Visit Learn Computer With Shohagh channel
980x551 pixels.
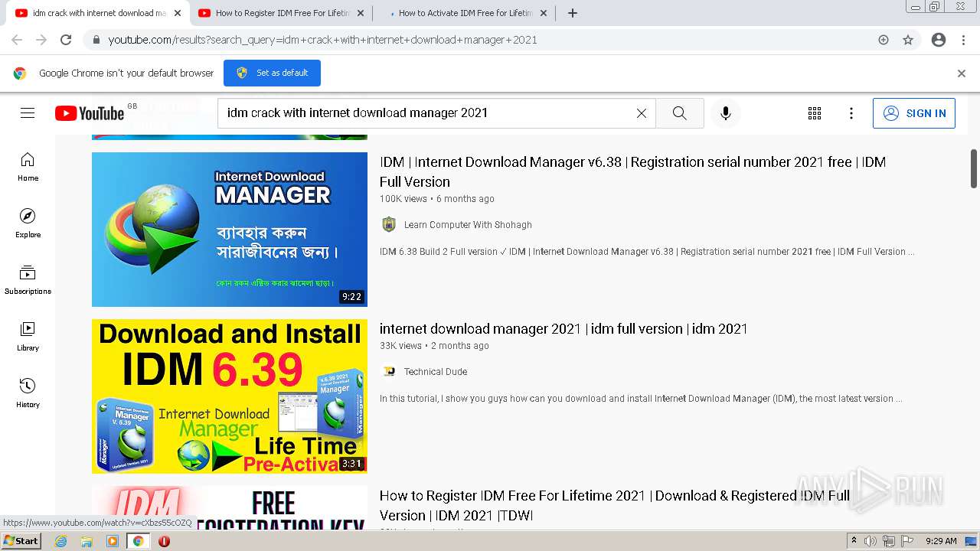tap(468, 225)
